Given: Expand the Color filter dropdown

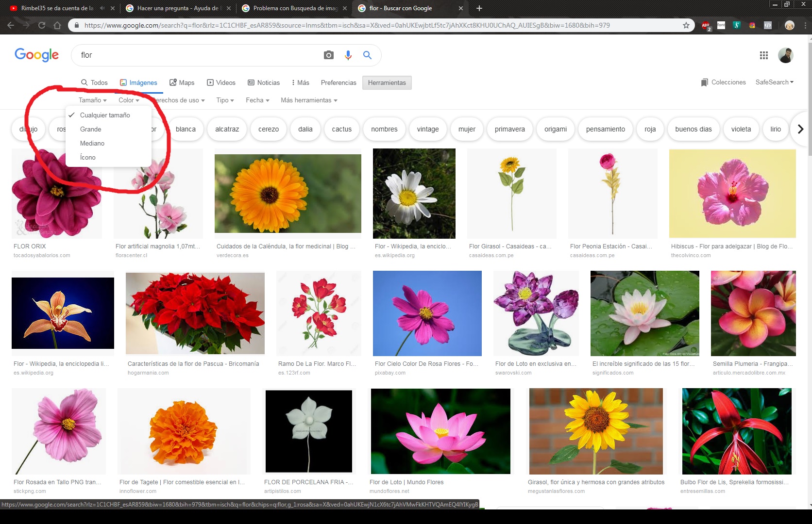Looking at the screenshot, I should [129, 100].
